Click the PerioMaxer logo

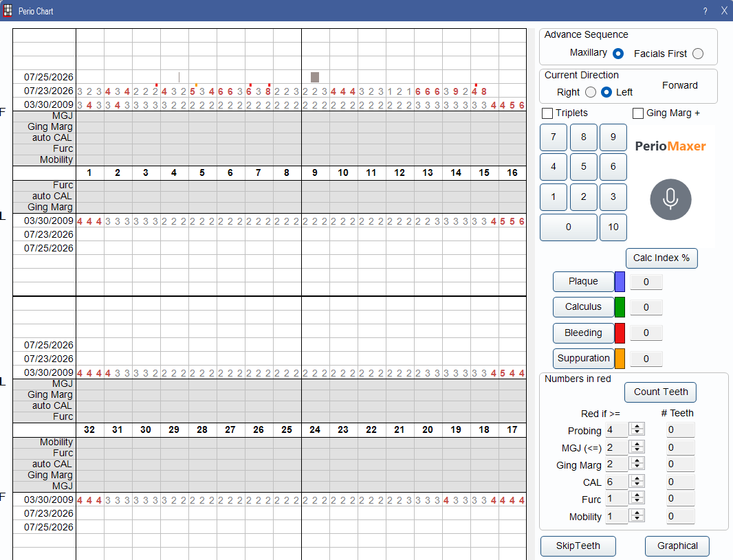[x=670, y=146]
